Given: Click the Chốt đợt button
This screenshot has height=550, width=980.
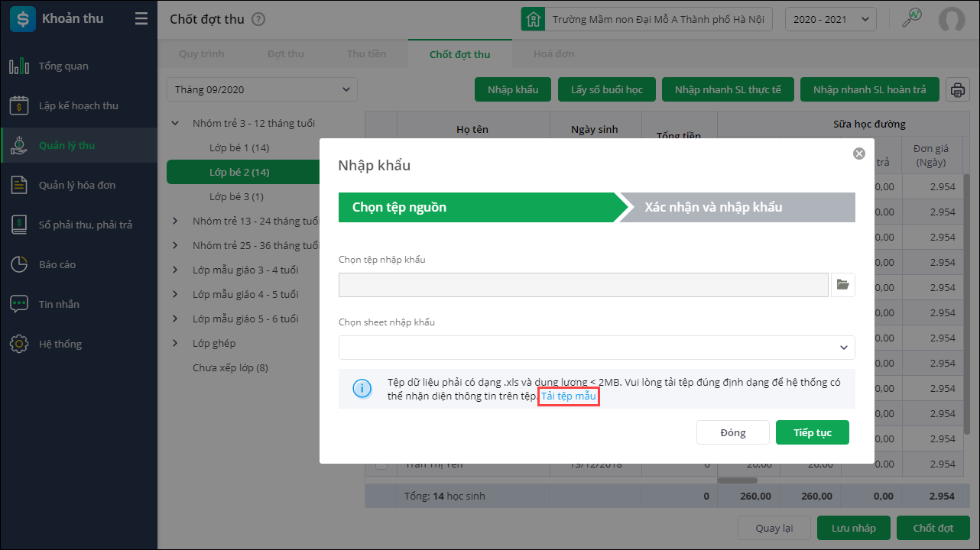Looking at the screenshot, I should [x=934, y=528].
